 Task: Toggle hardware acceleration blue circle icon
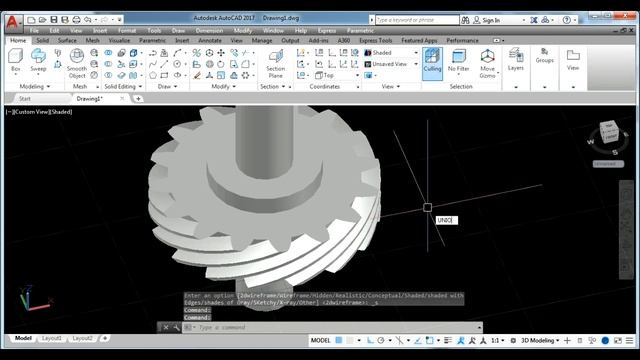[605, 340]
